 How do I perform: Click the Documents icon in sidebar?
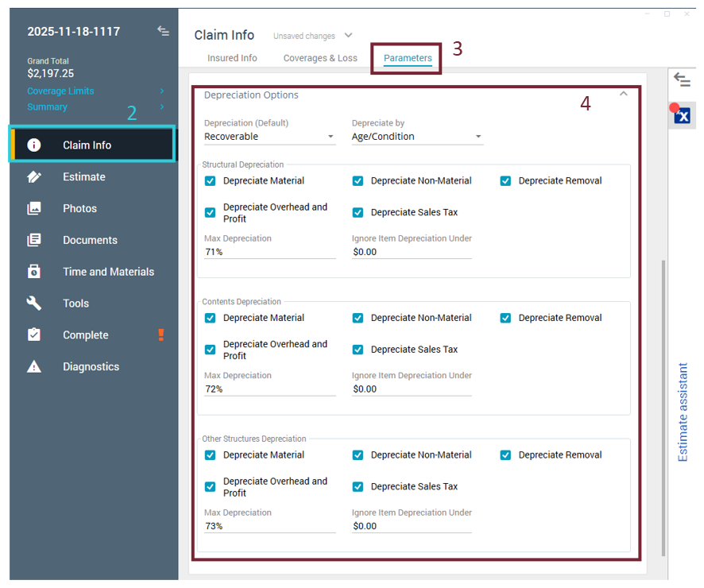[x=34, y=240]
